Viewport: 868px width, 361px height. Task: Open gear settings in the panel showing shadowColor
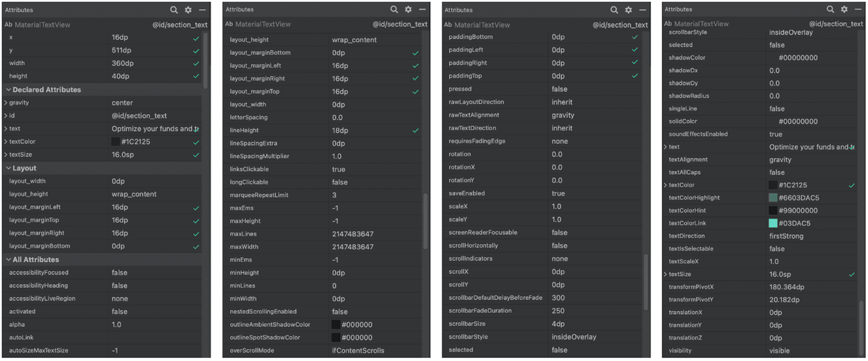(844, 9)
